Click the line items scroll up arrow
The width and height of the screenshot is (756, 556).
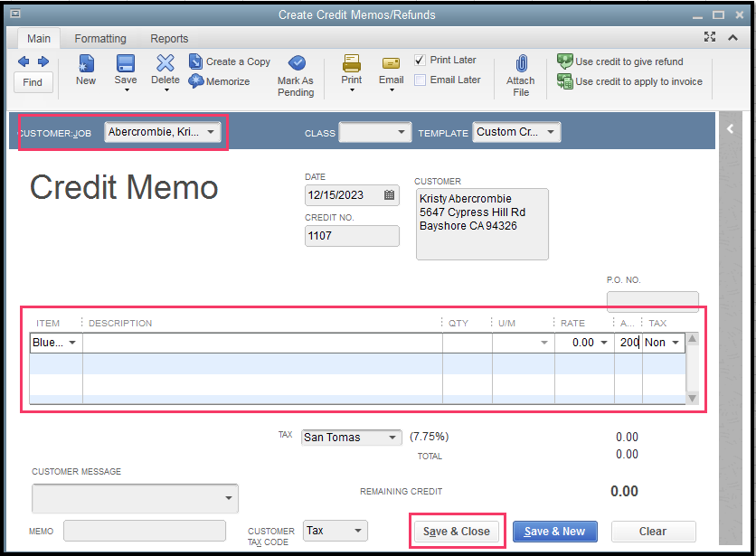692,338
